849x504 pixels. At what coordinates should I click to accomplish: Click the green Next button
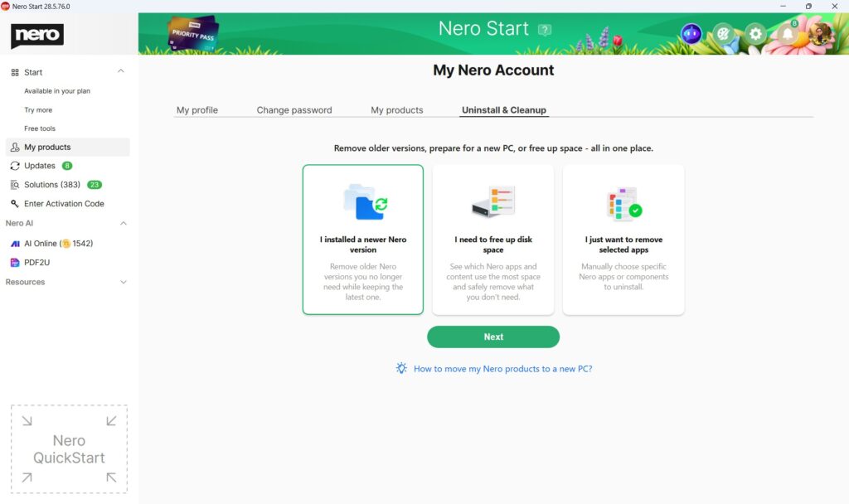click(x=493, y=337)
